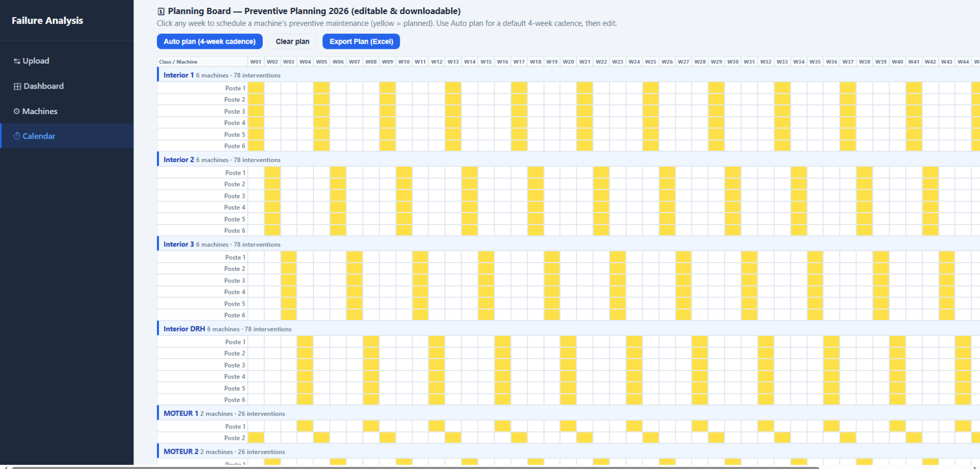Toggle the W02 cell for Interior 2 Poste 3
The width and height of the screenshot is (980, 469).
pyautogui.click(x=272, y=196)
